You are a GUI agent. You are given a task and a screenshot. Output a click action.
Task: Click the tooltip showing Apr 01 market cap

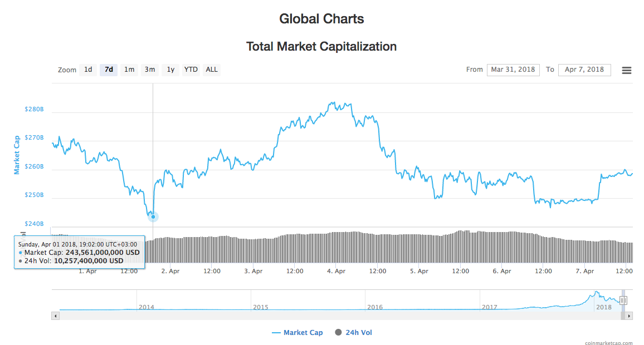click(80, 252)
